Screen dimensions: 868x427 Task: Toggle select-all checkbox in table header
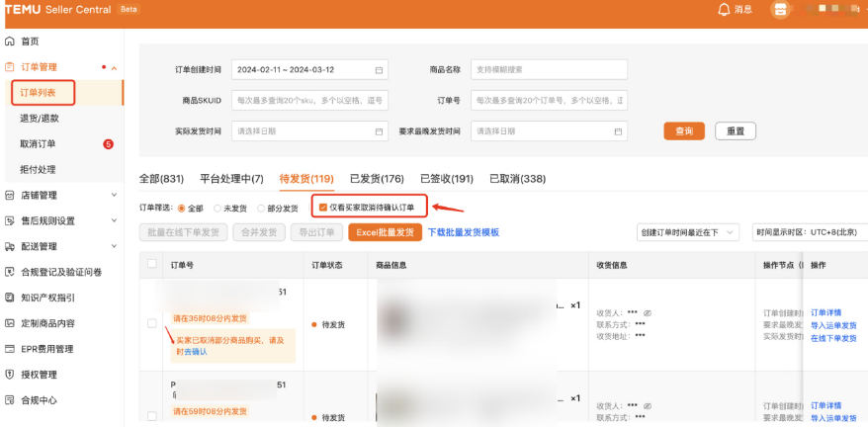(x=151, y=264)
